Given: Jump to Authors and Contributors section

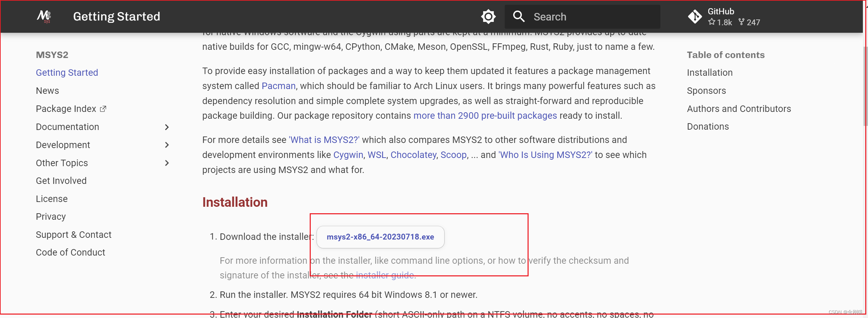Looking at the screenshot, I should click(739, 109).
